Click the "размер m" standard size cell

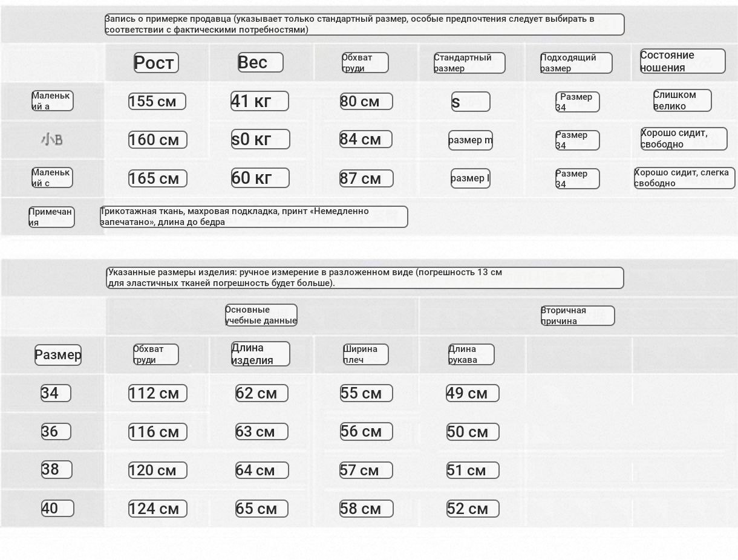click(x=470, y=140)
